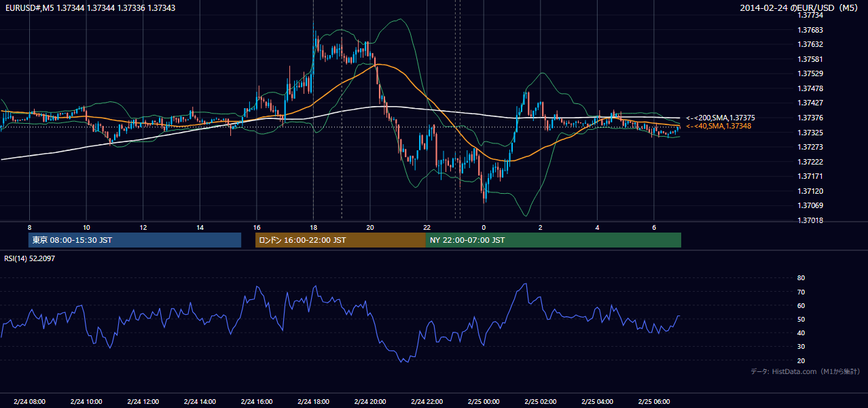Click the 1.37376 price axis label
This screenshot has width=868, height=408.
pos(810,118)
